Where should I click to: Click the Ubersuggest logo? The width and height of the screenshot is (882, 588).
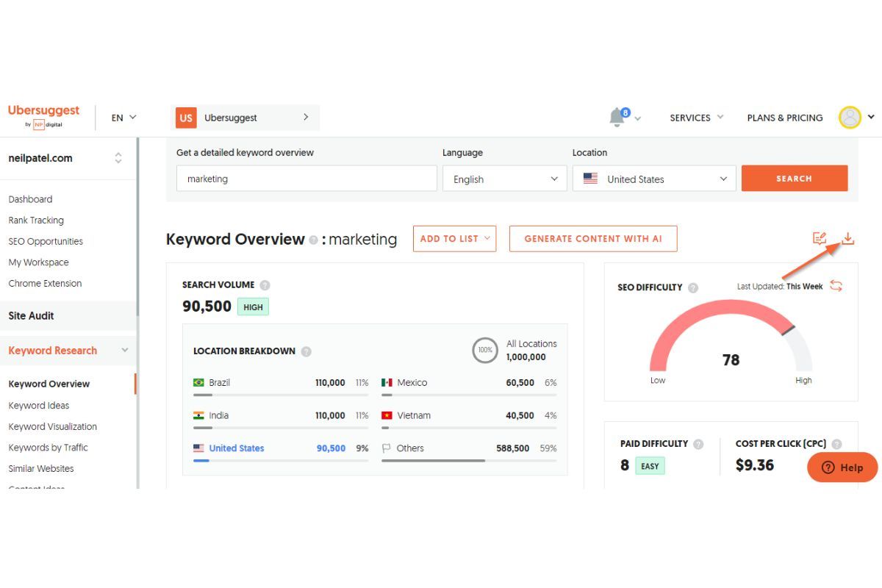coord(43,116)
